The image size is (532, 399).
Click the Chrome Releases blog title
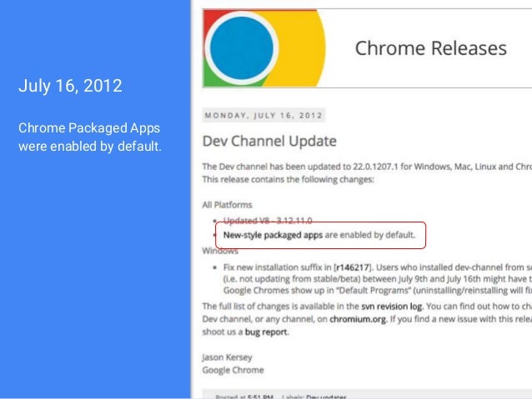(430, 48)
